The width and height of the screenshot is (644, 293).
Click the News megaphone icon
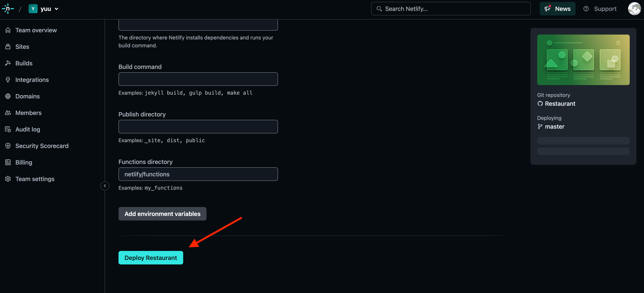548,9
